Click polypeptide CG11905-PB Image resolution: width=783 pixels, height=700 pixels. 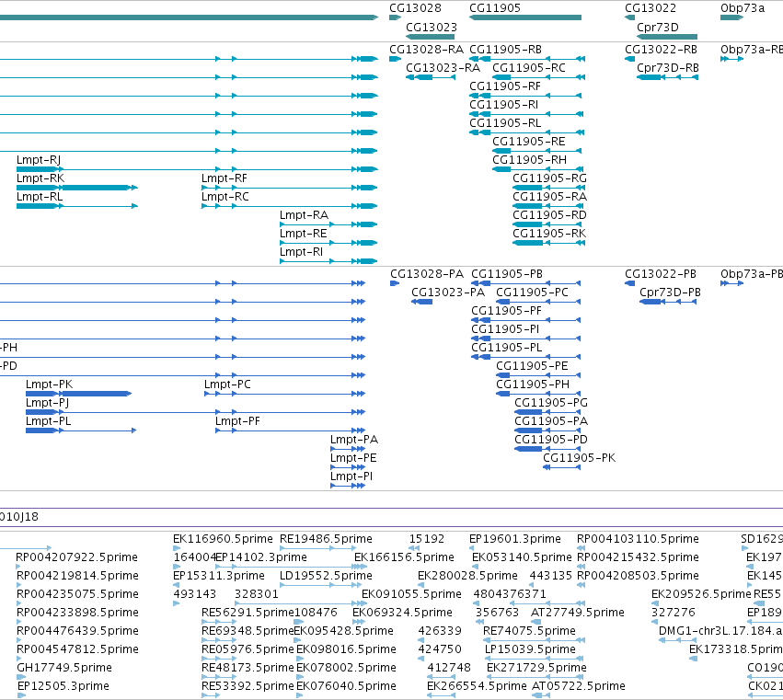507,274
